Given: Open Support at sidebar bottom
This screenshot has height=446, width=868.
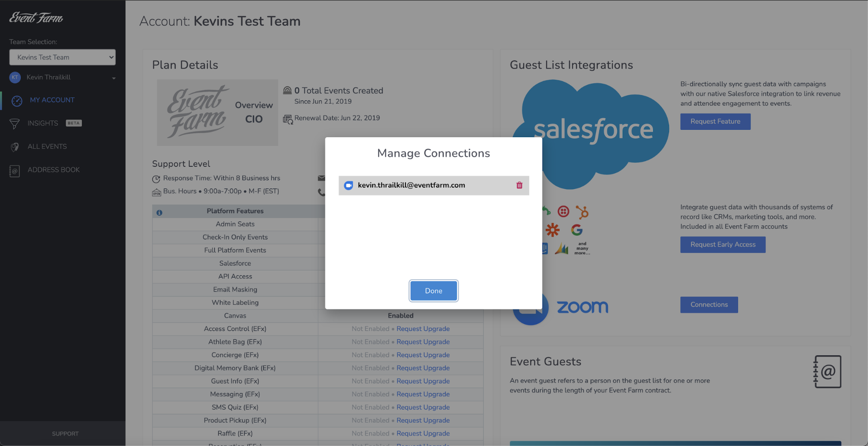Looking at the screenshot, I should (x=65, y=433).
